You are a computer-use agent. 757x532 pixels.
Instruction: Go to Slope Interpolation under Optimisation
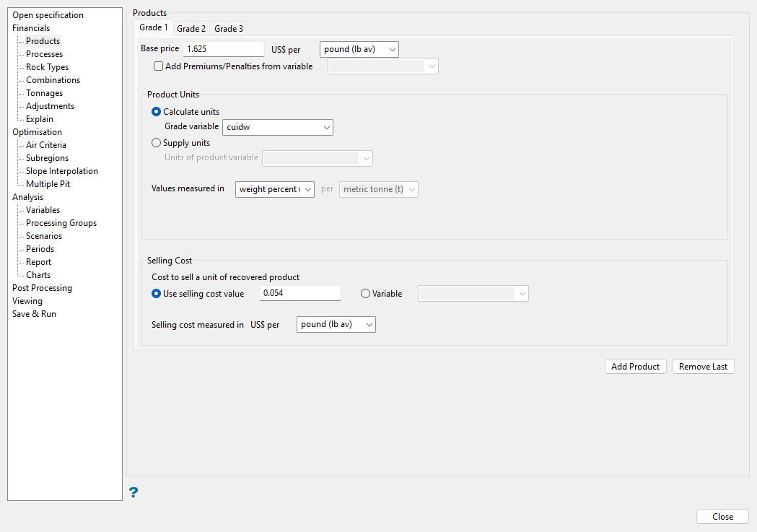click(61, 171)
